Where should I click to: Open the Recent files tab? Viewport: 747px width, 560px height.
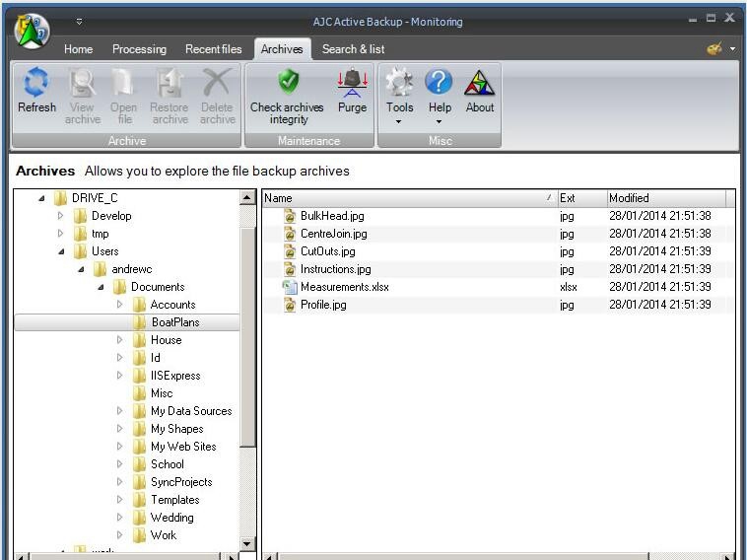point(214,49)
